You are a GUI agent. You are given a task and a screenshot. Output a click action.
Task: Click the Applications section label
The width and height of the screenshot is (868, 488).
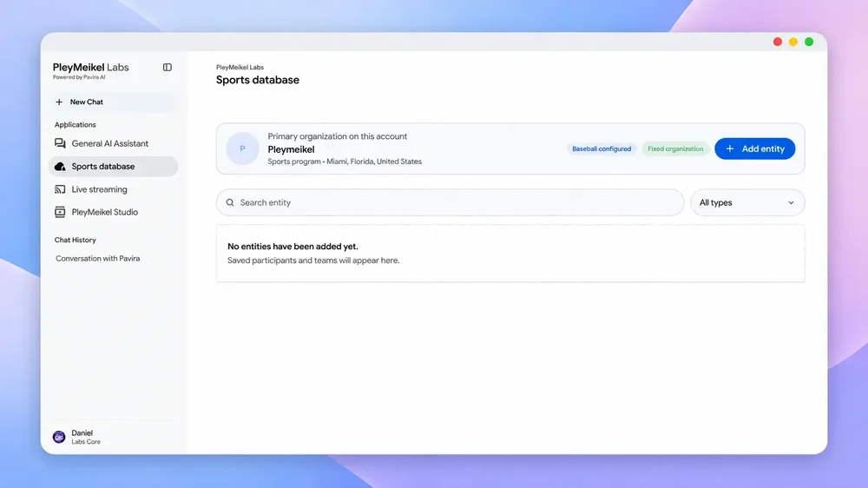tap(76, 125)
